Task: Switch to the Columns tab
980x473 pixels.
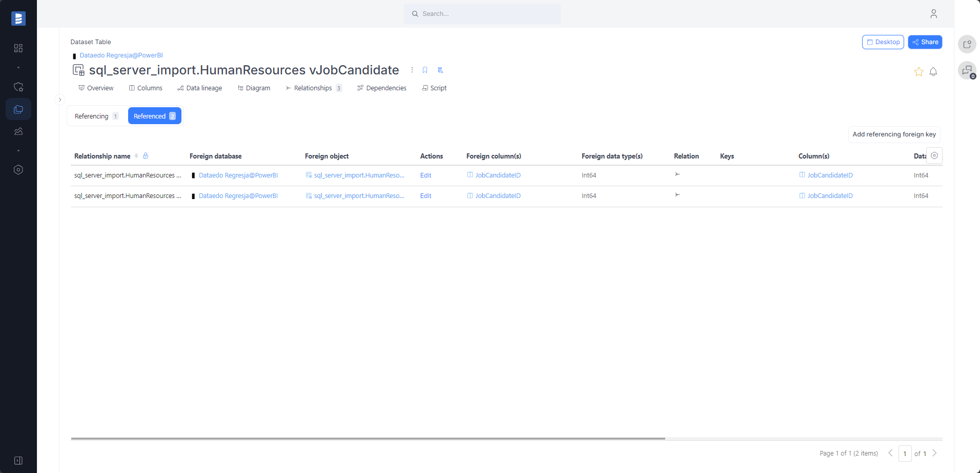Action: [146, 88]
